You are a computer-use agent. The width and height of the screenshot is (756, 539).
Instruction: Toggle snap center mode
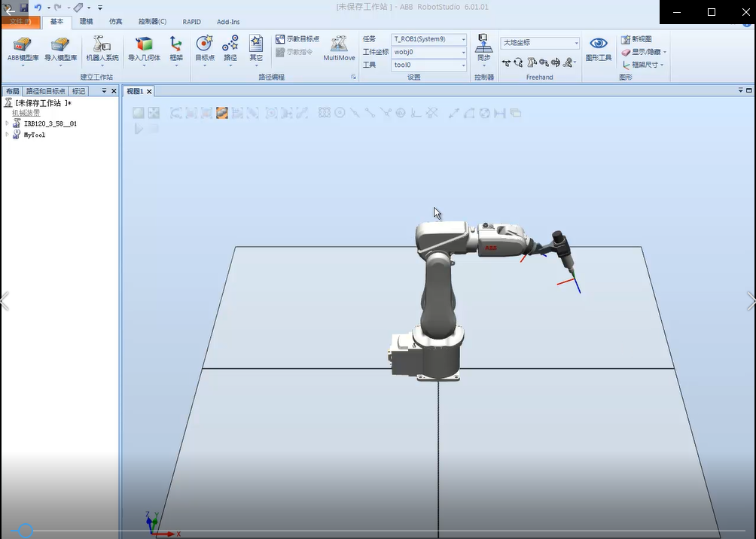(340, 113)
